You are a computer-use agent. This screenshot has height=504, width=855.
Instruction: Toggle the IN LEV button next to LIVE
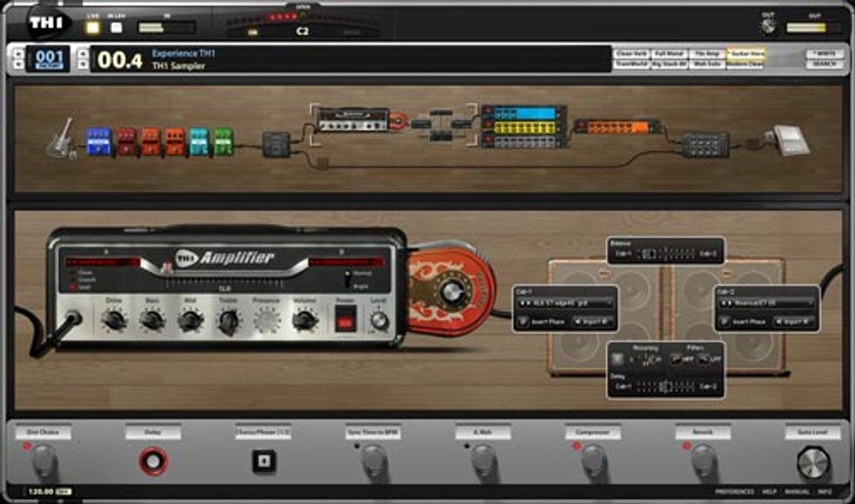116,27
